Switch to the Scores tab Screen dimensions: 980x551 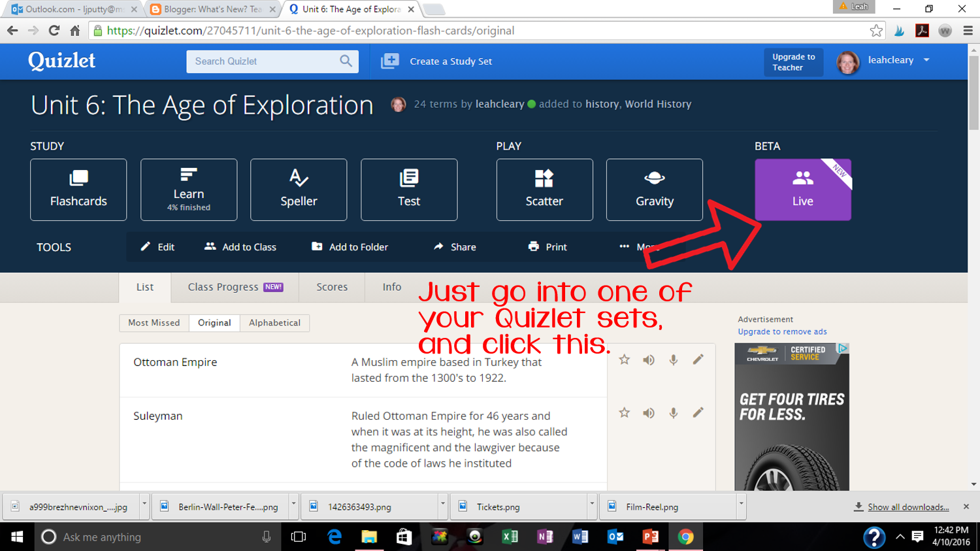pos(332,287)
